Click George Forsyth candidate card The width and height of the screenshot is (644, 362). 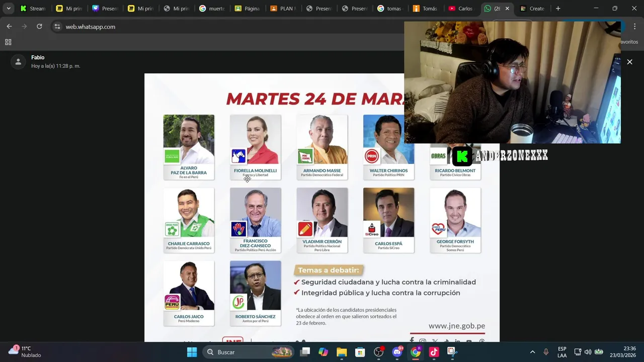455,220
